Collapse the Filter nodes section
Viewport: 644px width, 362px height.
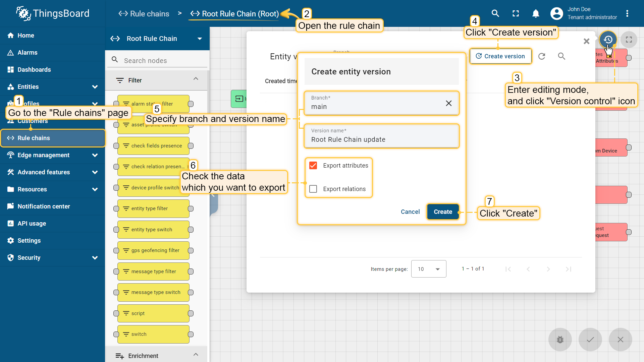coord(196,79)
